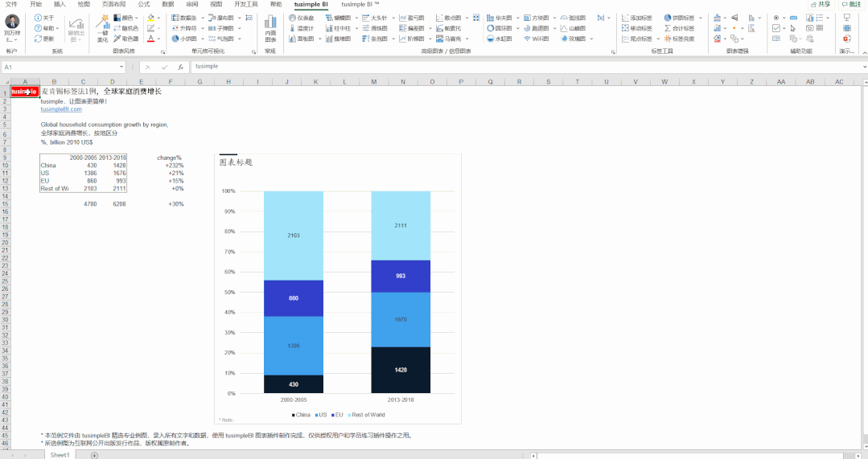Open 图表风格 group dialog launcher
The image size is (868, 459).
[x=162, y=51]
